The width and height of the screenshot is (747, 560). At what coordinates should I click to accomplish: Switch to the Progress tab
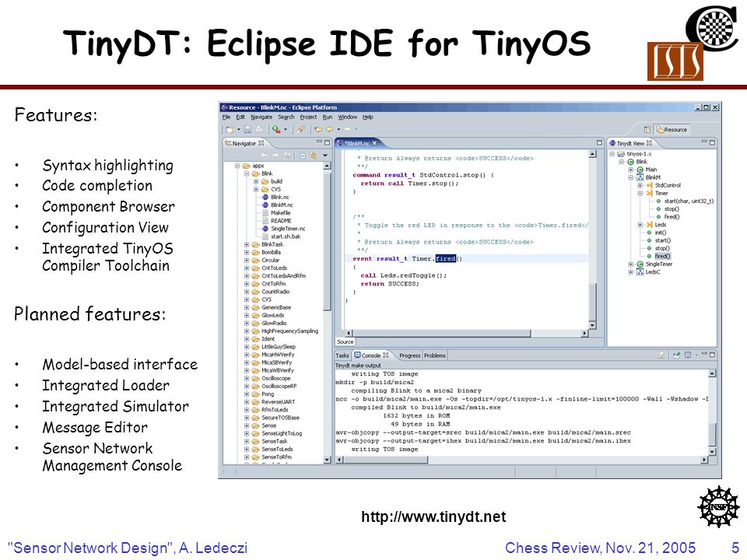[x=410, y=355]
